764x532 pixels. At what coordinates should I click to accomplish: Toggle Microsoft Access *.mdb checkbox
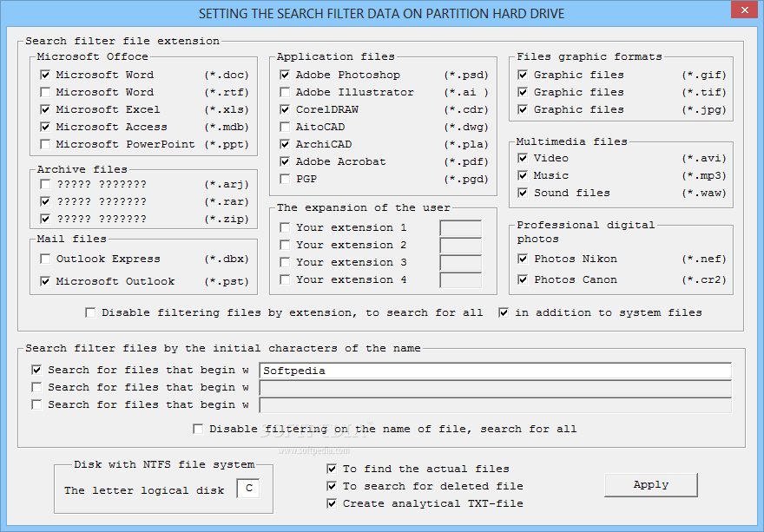[x=45, y=128]
